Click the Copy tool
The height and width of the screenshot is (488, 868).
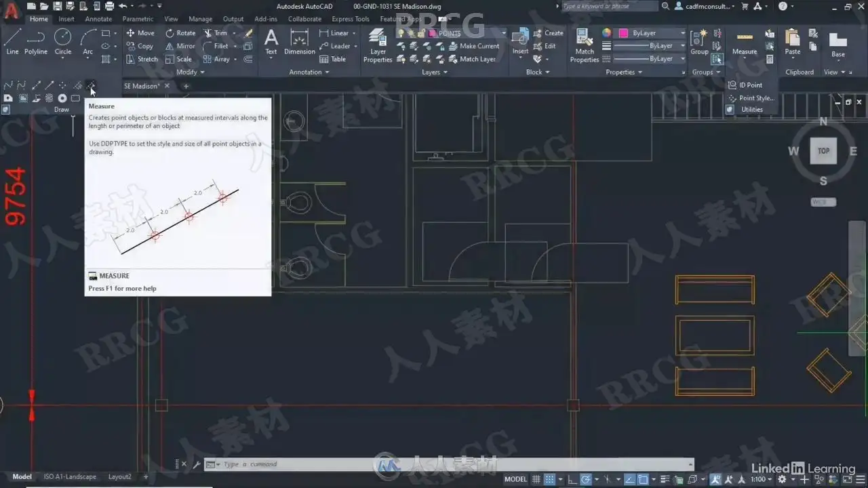click(140, 46)
